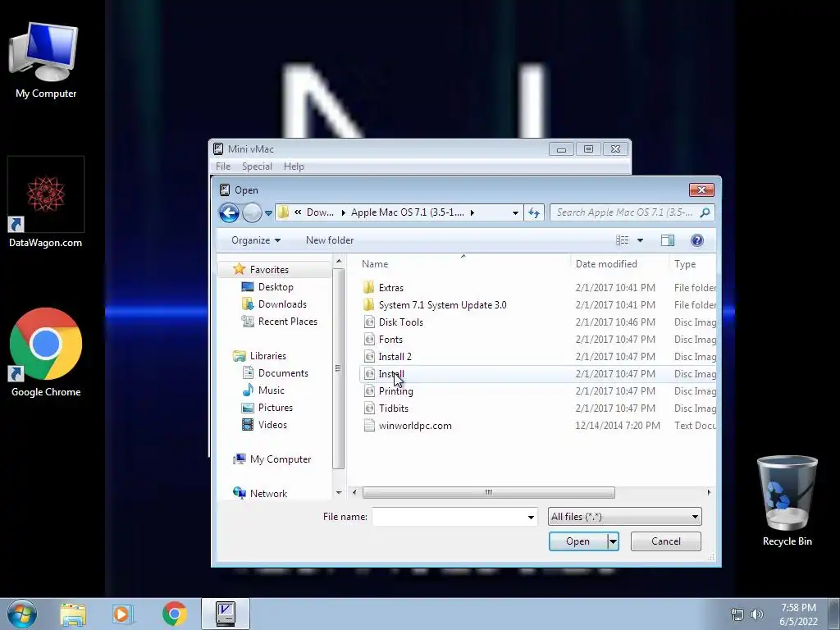840x630 pixels.
Task: Click the search magnifier icon
Action: pyautogui.click(x=705, y=212)
